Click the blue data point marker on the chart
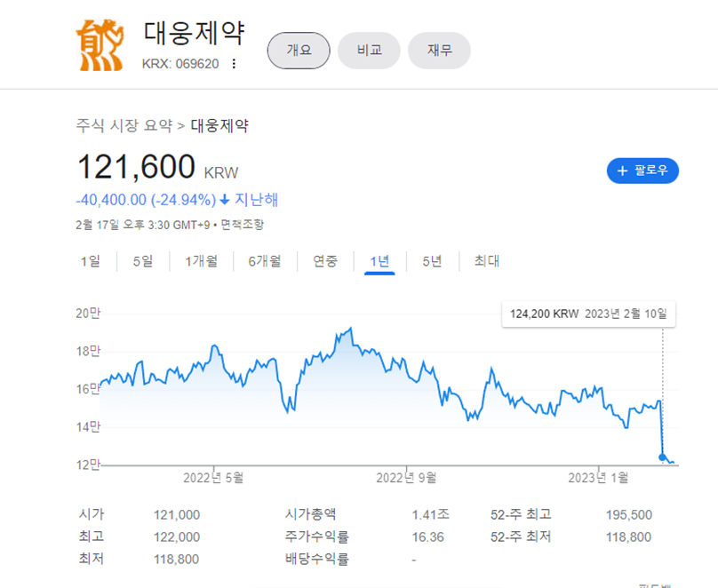 pyautogui.click(x=662, y=457)
